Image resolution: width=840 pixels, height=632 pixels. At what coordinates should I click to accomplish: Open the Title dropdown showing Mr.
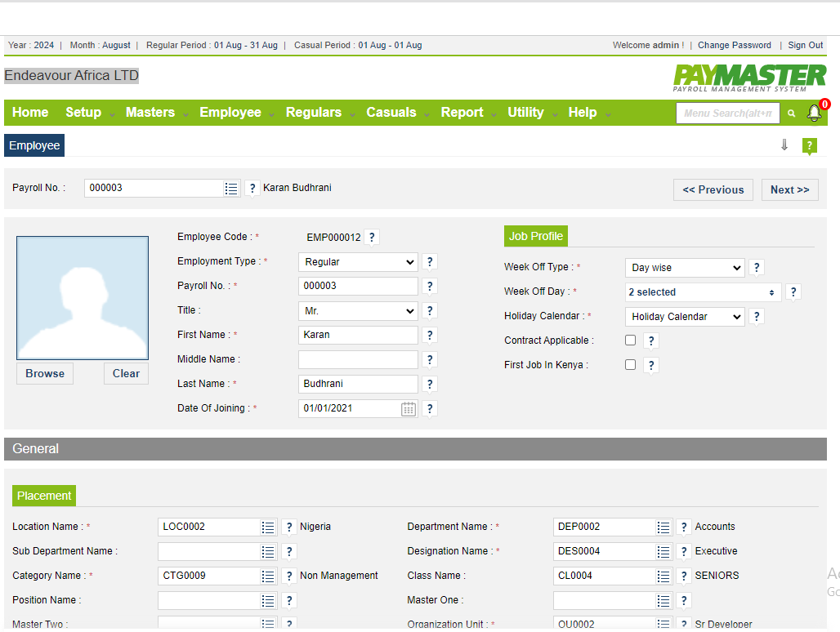[358, 311]
